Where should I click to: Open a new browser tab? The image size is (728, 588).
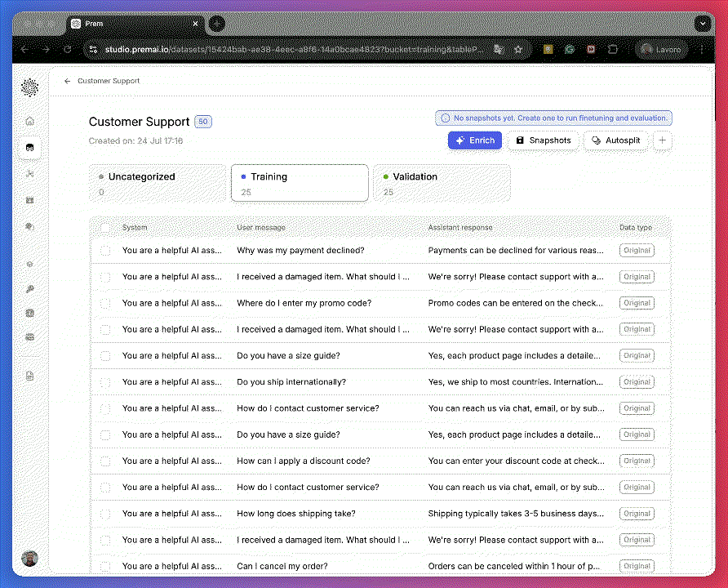(x=216, y=23)
